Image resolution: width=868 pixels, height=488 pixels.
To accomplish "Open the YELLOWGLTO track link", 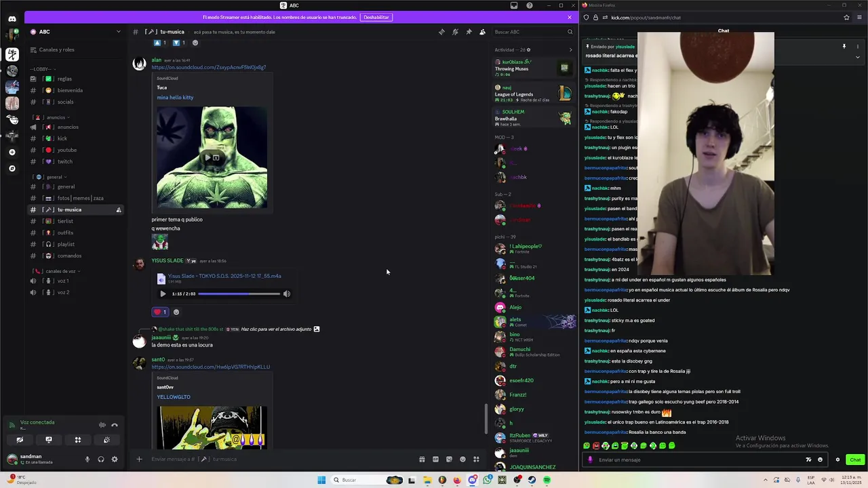I will coord(174,397).
